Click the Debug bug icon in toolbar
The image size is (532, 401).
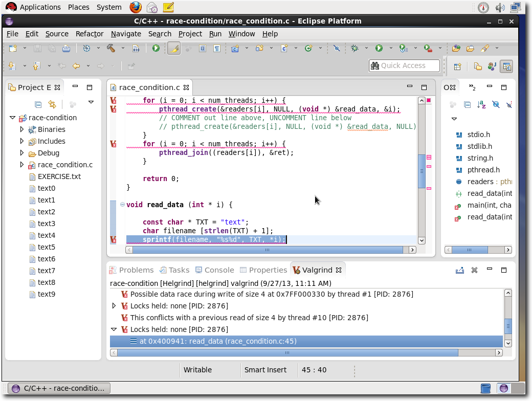coord(354,48)
